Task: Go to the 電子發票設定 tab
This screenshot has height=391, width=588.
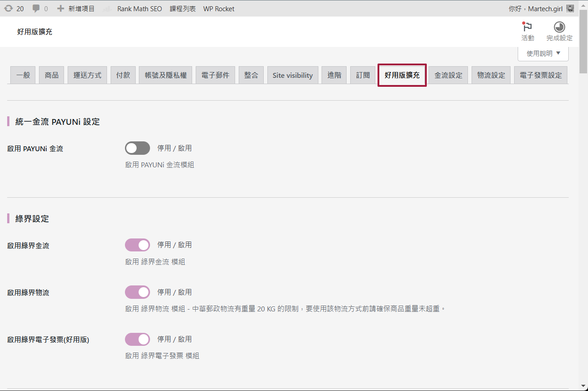Action: tap(541, 75)
